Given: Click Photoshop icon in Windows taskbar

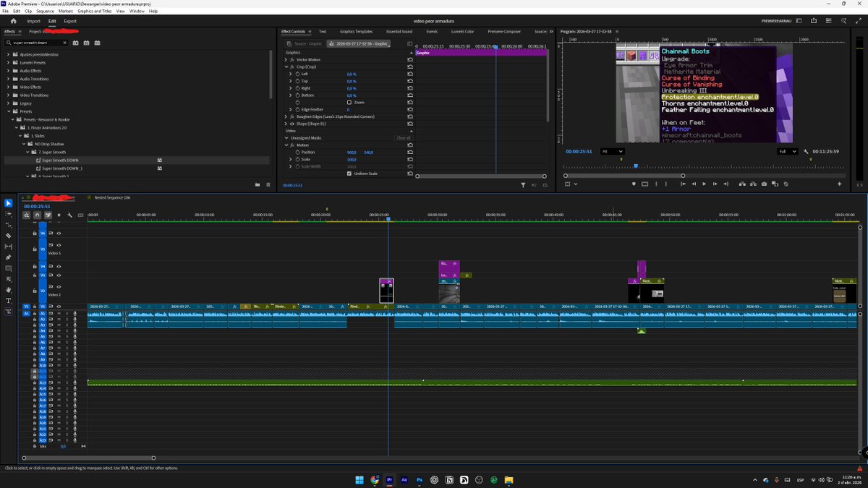Looking at the screenshot, I should coord(420,480).
